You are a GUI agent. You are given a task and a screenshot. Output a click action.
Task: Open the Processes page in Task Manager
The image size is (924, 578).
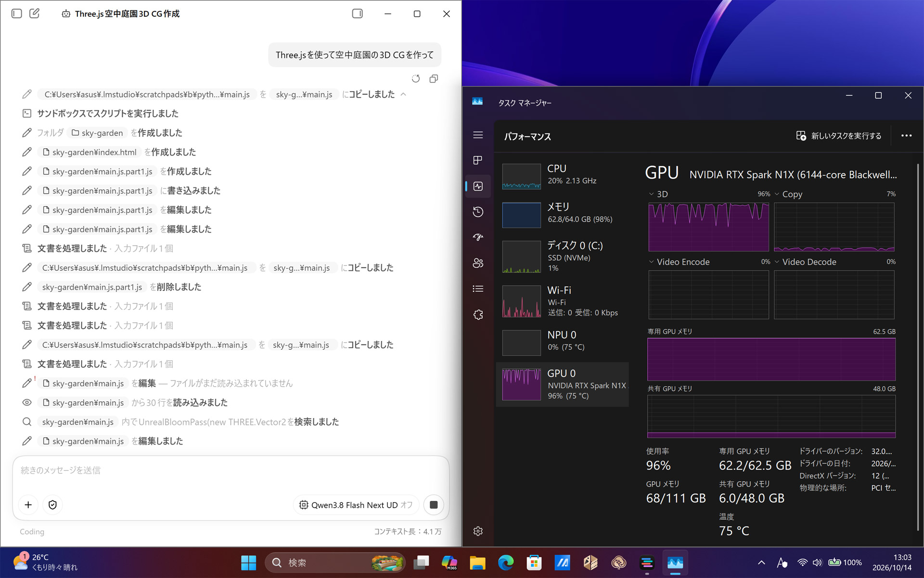(x=478, y=160)
